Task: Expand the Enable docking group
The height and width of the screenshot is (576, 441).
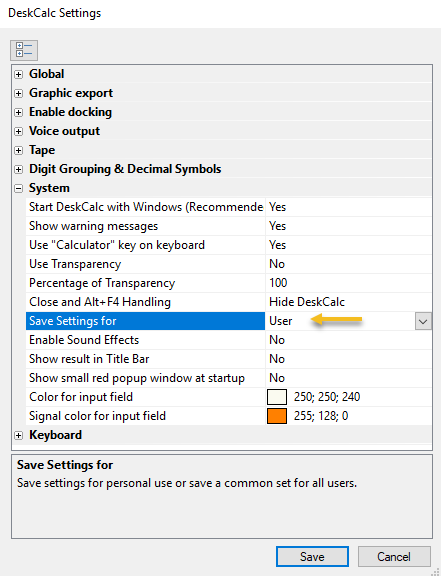Action: click(x=18, y=112)
